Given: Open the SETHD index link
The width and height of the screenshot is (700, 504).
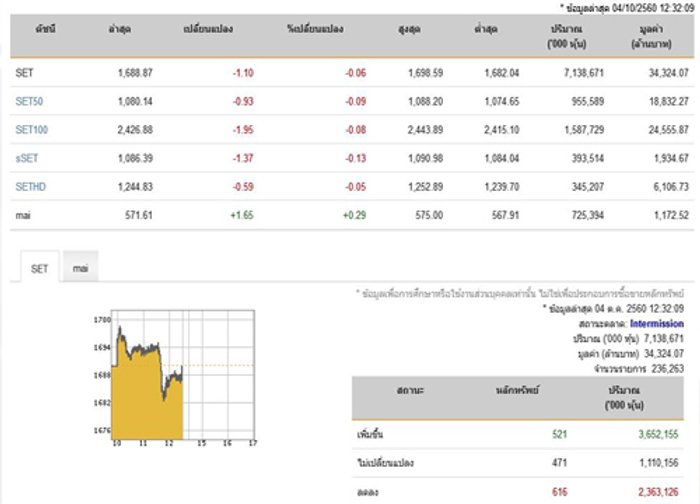Looking at the screenshot, I should 30,187.
